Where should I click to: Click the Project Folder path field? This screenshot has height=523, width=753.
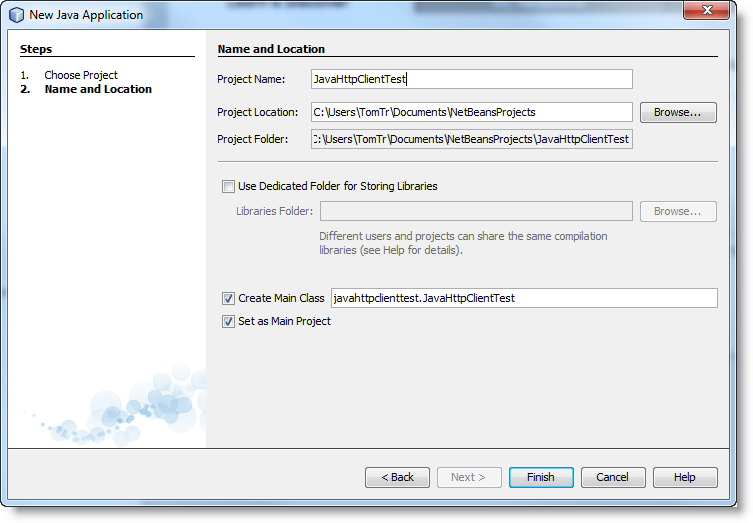pos(471,139)
